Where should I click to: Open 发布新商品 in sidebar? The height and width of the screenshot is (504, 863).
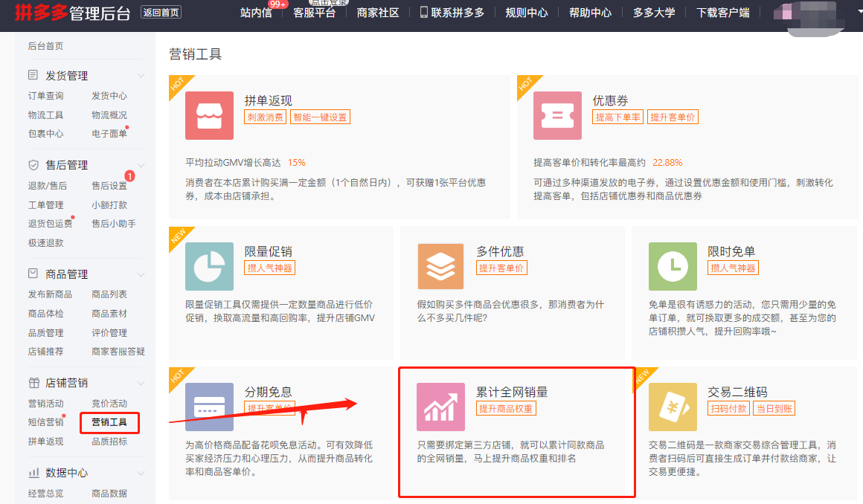pos(50,294)
